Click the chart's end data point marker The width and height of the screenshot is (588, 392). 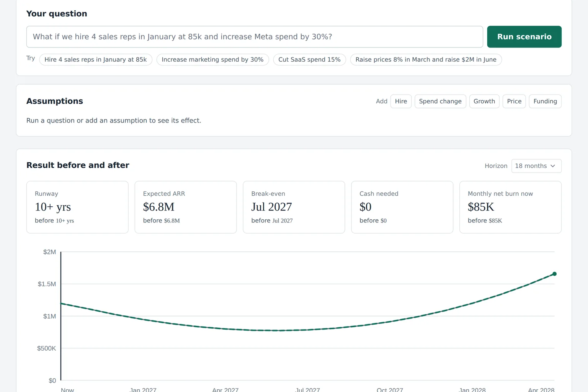coord(554,274)
